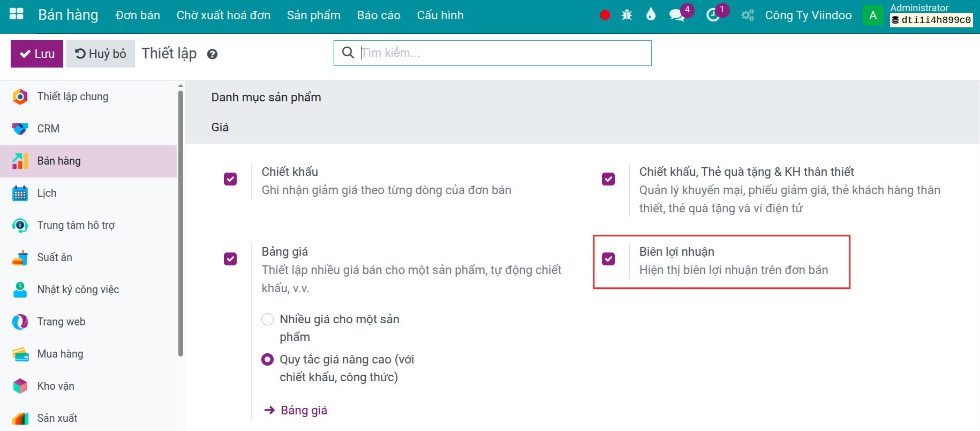
Task: Expand the Báo cáo menu
Action: tap(379, 15)
